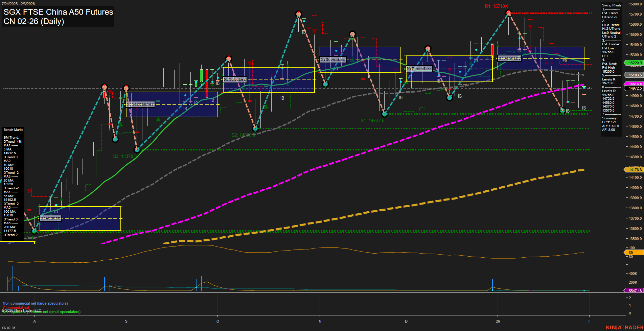The height and width of the screenshot is (331, 644).
Task: Click the NINJATRADER watermark logo
Action: click(x=624, y=327)
